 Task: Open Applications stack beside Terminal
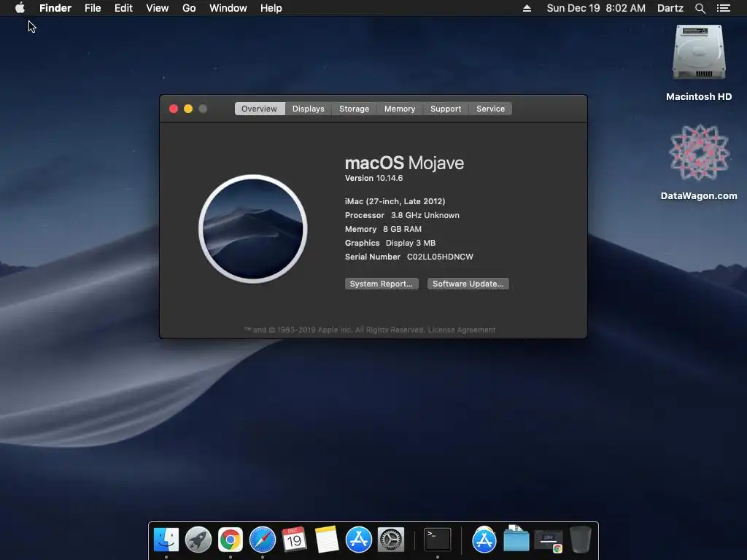tap(484, 540)
